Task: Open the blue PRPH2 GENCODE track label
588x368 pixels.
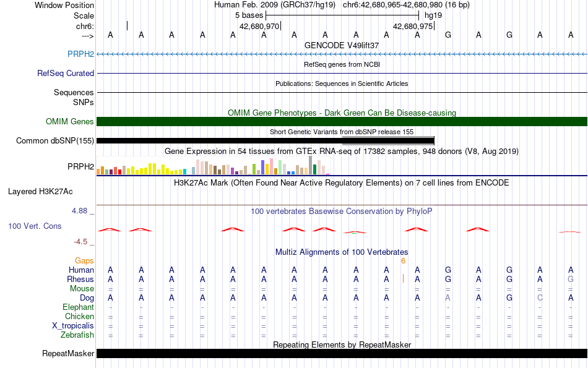Action: coord(80,54)
